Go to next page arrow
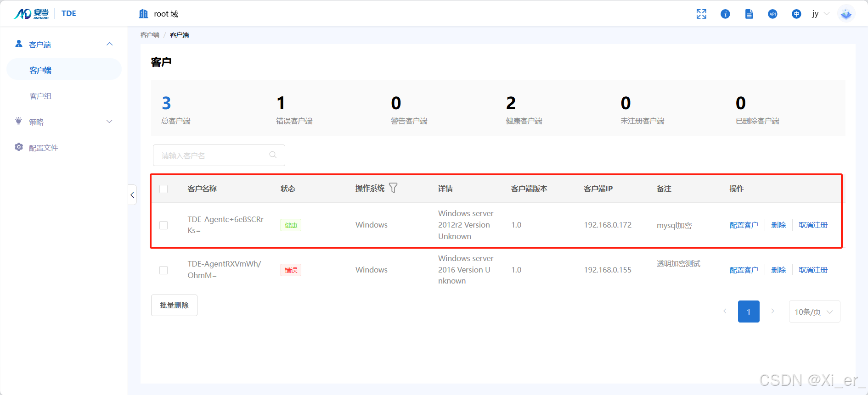868x395 pixels. coord(772,311)
